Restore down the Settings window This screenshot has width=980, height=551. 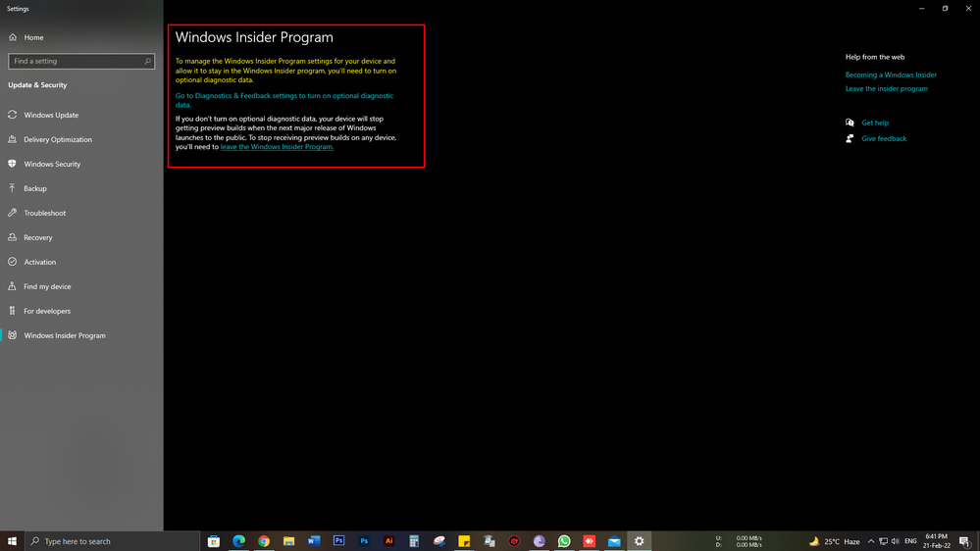click(945, 9)
